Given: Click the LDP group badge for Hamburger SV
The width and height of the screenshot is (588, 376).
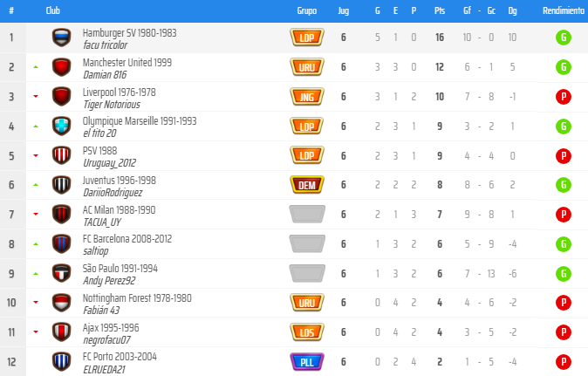Looking at the screenshot, I should click(306, 38).
